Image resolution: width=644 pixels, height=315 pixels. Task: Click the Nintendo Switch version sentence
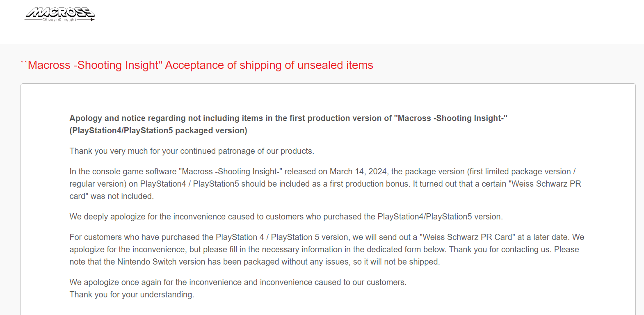(254, 262)
